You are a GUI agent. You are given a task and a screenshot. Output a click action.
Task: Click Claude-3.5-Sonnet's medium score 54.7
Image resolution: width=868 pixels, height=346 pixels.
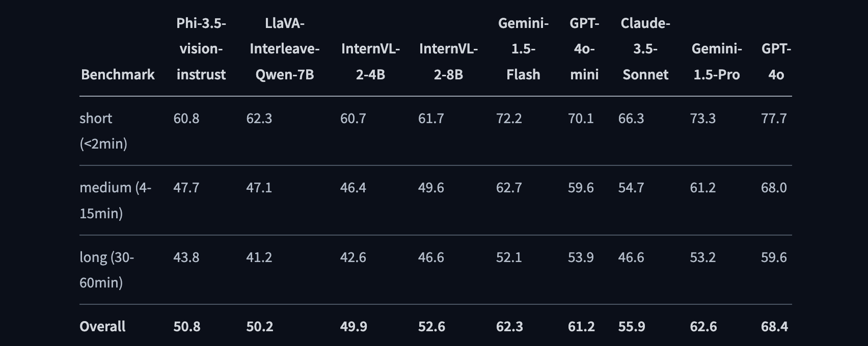coord(631,187)
